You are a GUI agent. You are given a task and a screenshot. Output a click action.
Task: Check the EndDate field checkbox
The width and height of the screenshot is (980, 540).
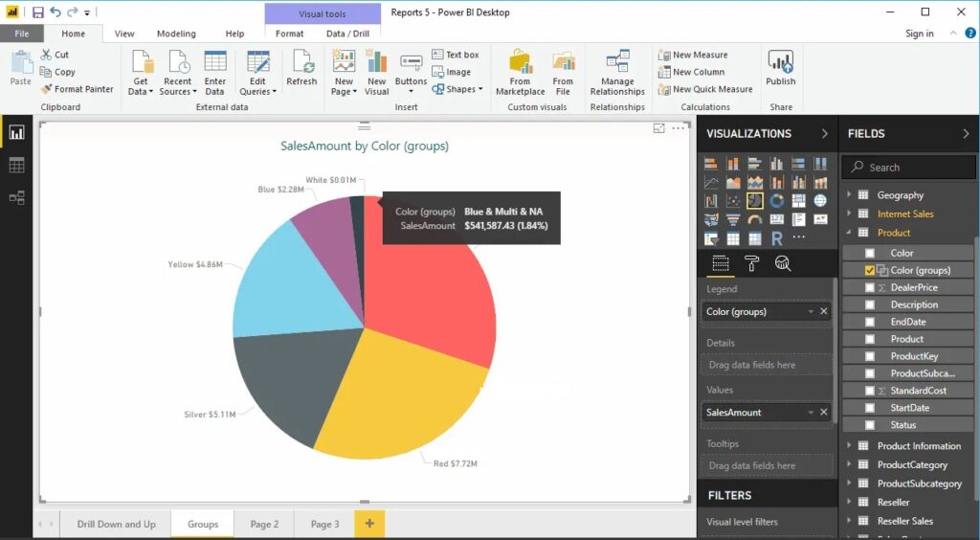pyautogui.click(x=869, y=322)
